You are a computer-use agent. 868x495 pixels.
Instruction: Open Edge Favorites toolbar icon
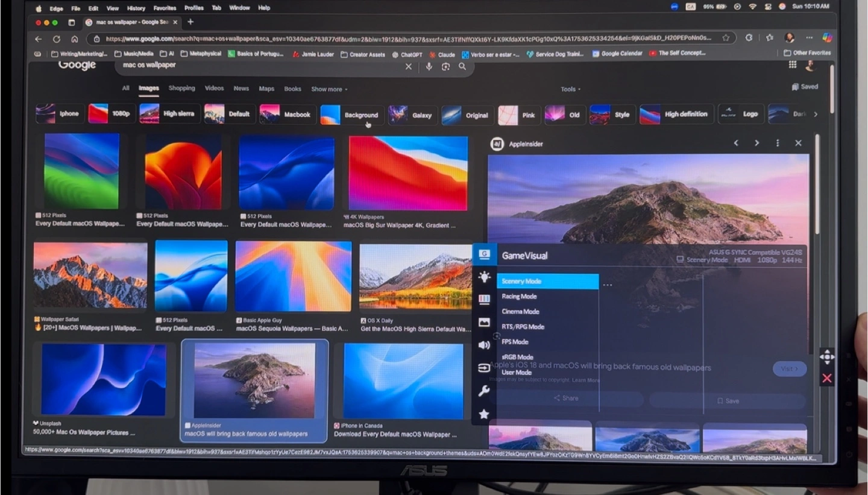coord(770,37)
